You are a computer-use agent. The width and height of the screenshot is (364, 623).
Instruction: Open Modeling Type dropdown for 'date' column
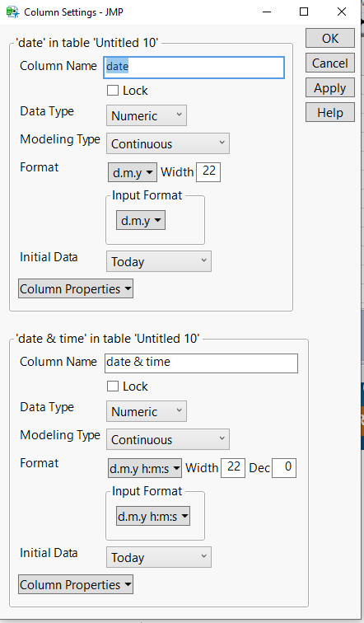pyautogui.click(x=168, y=143)
